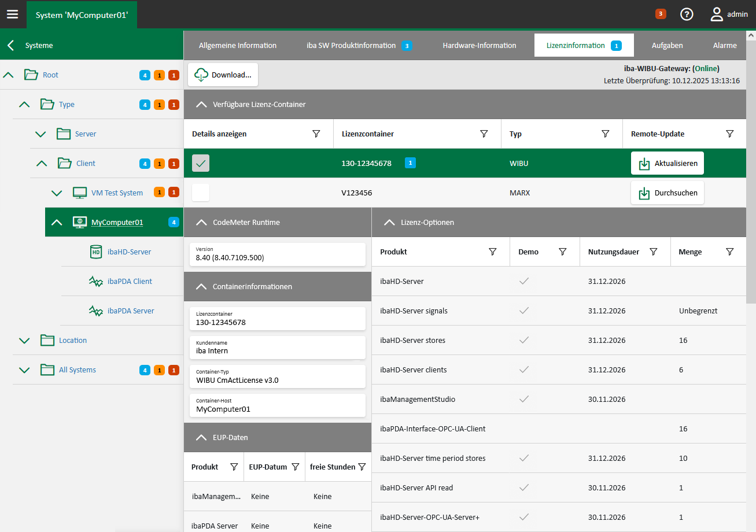Switch to the Aufgaben tab
The height and width of the screenshot is (532, 756).
[x=667, y=45]
